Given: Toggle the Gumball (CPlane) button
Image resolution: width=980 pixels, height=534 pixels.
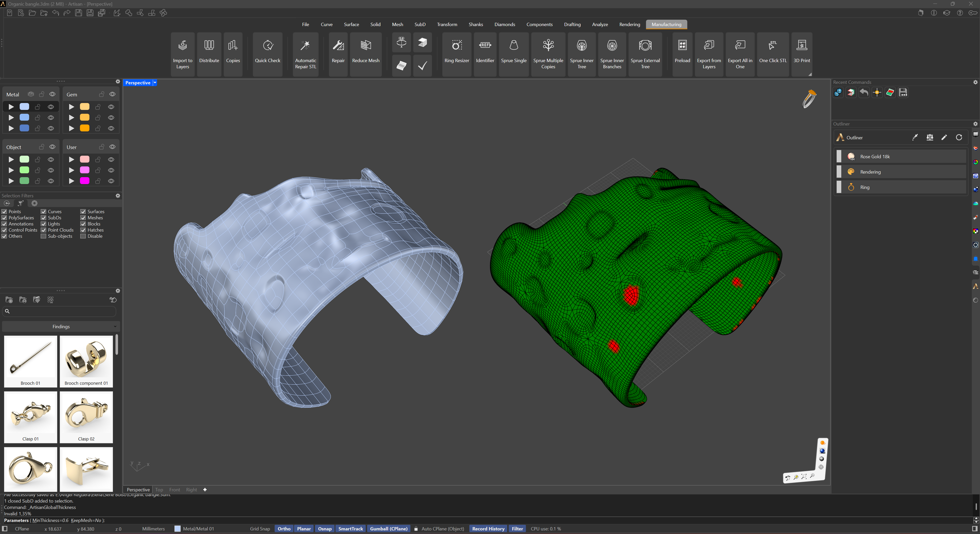Looking at the screenshot, I should 388,529.
